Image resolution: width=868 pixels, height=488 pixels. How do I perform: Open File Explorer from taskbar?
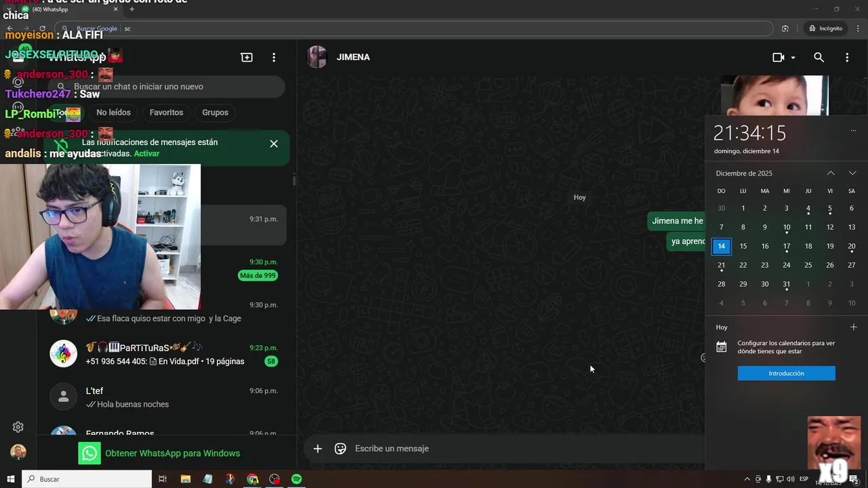[185, 479]
